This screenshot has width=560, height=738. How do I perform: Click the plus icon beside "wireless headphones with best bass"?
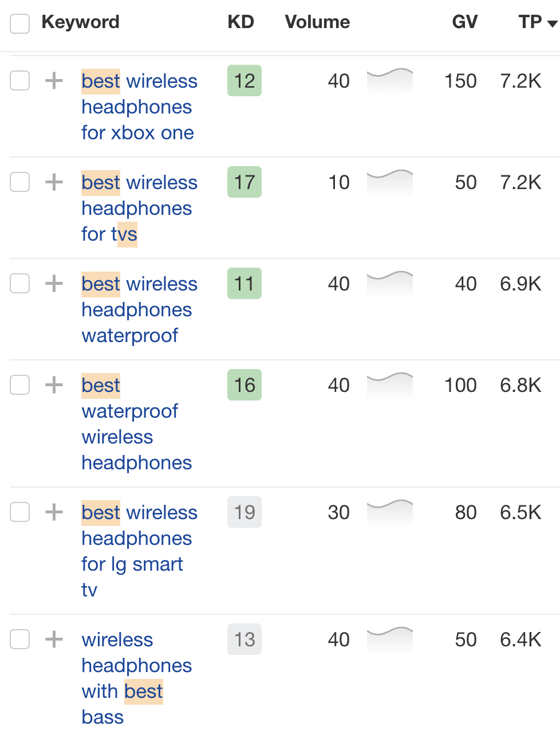(53, 639)
